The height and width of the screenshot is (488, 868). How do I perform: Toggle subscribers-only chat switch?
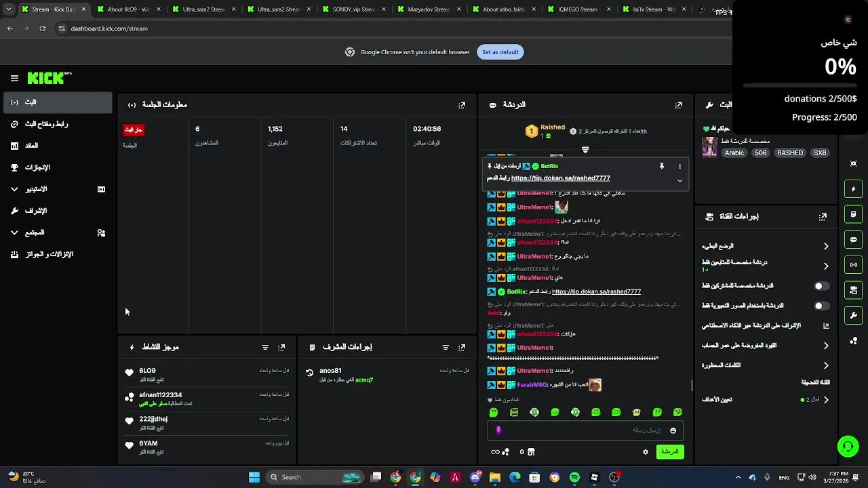[822, 286]
